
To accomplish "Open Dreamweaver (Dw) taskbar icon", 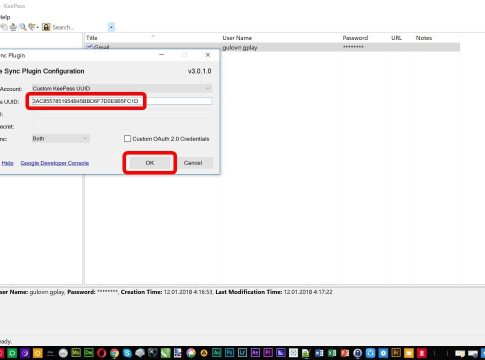I will click(89, 353).
